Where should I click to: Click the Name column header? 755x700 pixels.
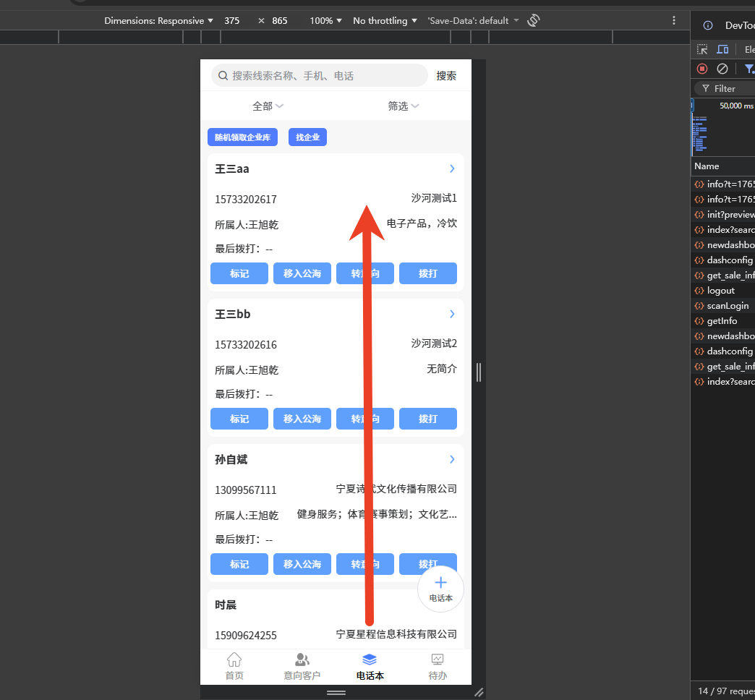coord(707,166)
